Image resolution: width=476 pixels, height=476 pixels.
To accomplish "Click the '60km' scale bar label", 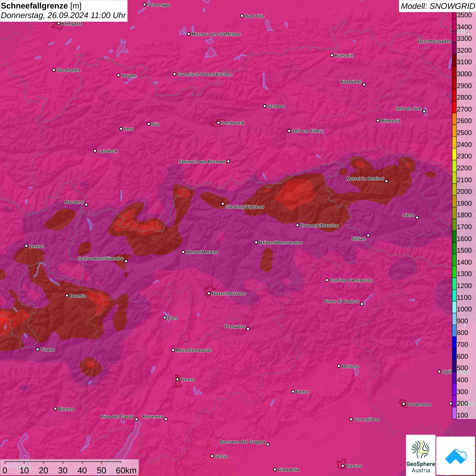I will pyautogui.click(x=126, y=470).
